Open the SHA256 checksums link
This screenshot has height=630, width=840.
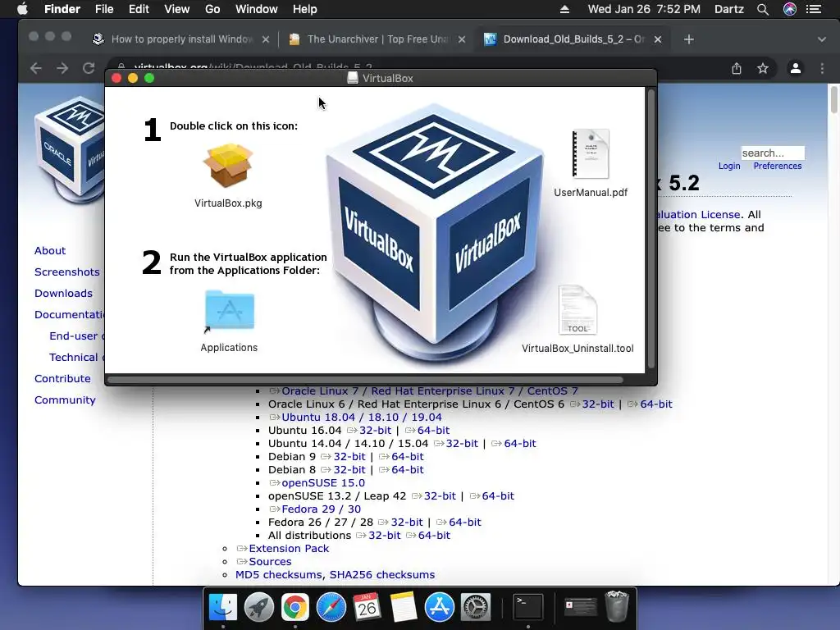click(382, 575)
